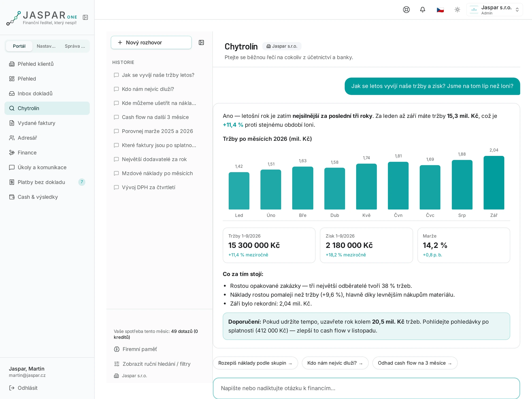
Task: Click the Zář bar in revenue chart
Action: tap(494, 183)
